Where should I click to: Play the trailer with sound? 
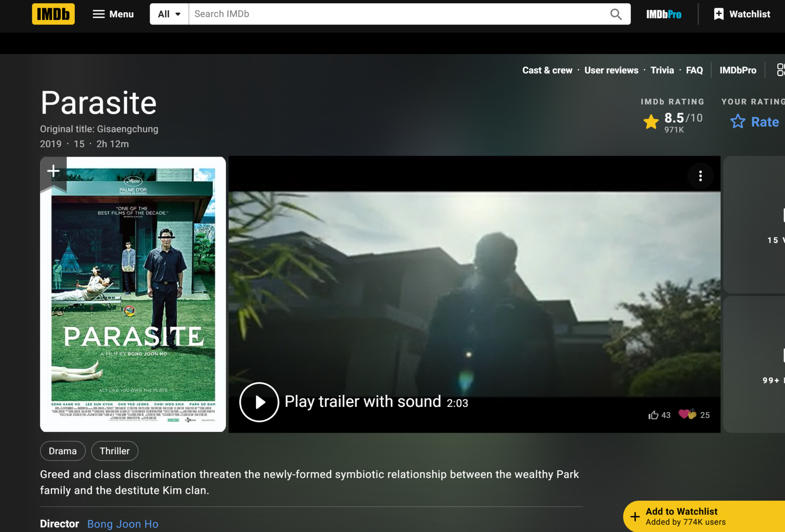[x=259, y=402]
